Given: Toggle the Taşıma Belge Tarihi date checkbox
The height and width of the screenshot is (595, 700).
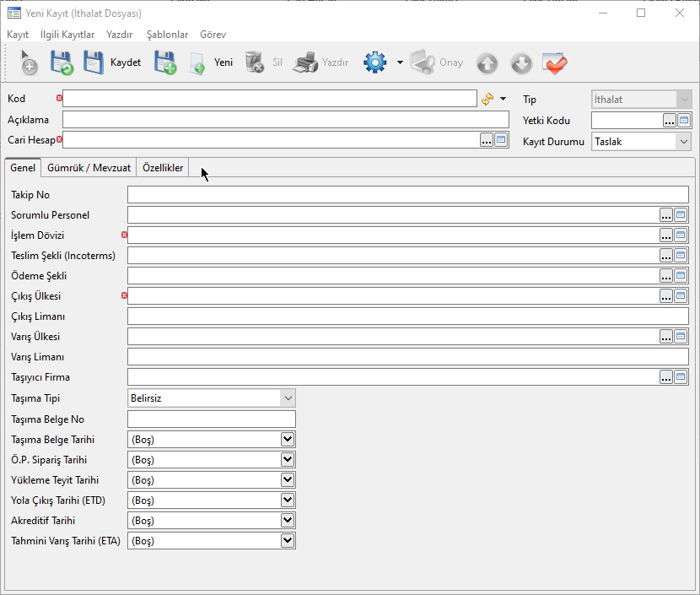Looking at the screenshot, I should (x=288, y=440).
